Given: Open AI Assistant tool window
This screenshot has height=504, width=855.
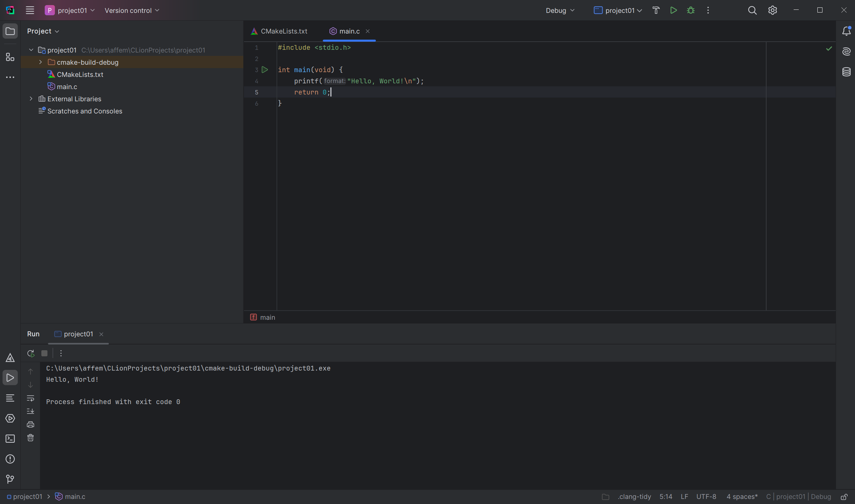Looking at the screenshot, I should 846,51.
